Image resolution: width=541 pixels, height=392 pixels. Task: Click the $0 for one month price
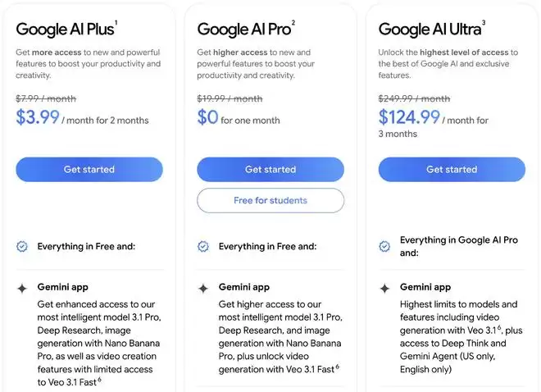pos(207,118)
